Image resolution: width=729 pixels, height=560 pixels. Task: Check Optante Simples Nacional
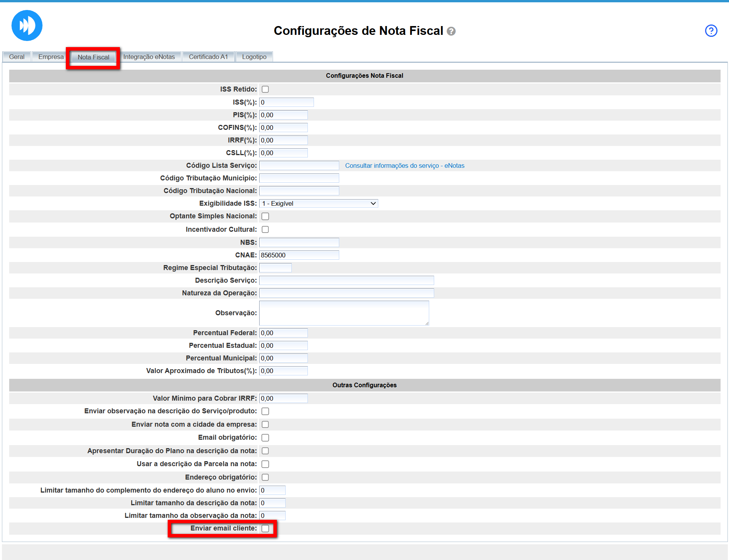click(265, 216)
